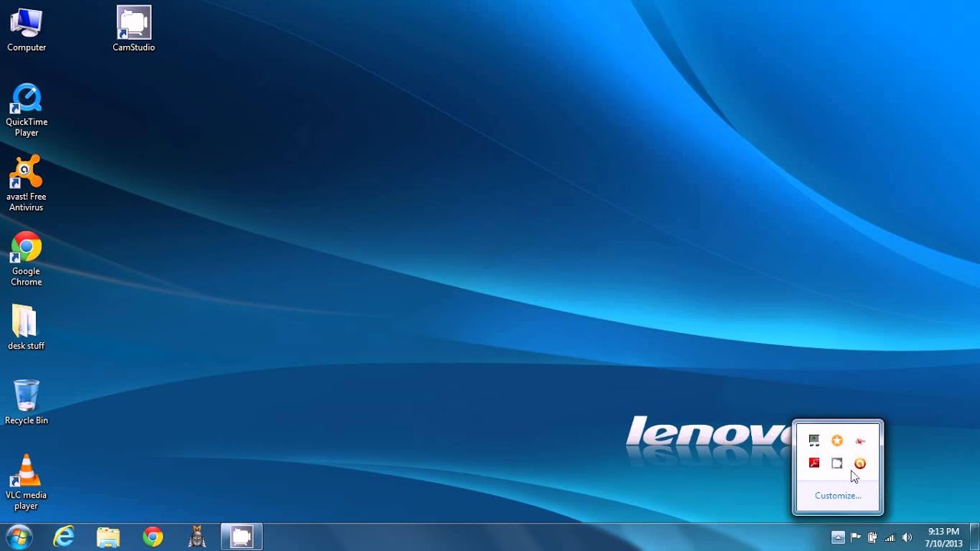
Task: Launch Chrome from the taskbar
Action: (x=153, y=537)
